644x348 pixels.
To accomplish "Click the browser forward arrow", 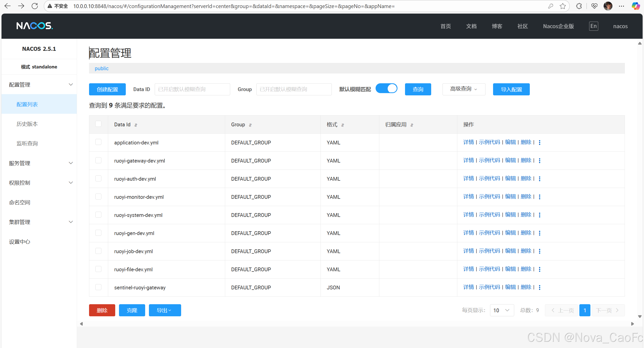I will [21, 6].
